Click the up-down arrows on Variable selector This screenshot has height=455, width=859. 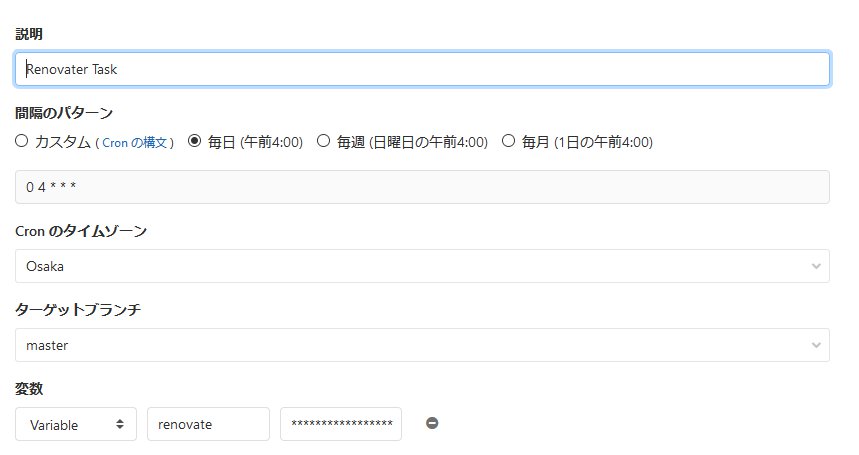[120, 424]
